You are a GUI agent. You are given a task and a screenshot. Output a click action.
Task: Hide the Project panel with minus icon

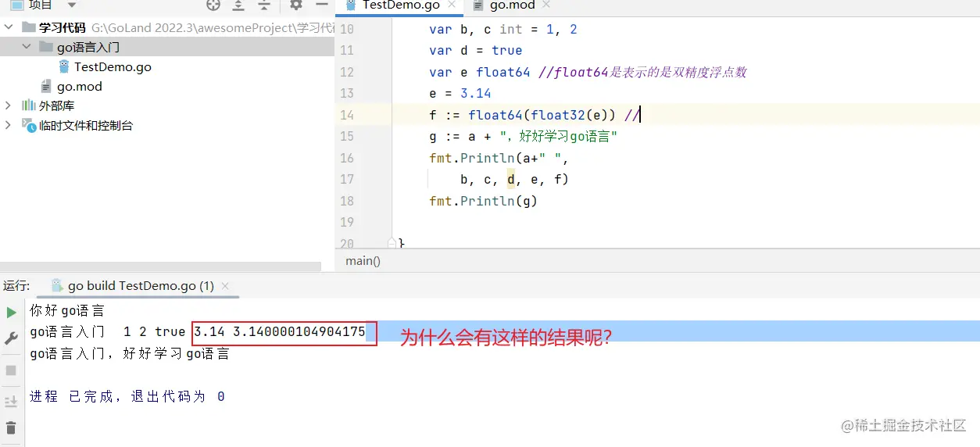coord(321,5)
